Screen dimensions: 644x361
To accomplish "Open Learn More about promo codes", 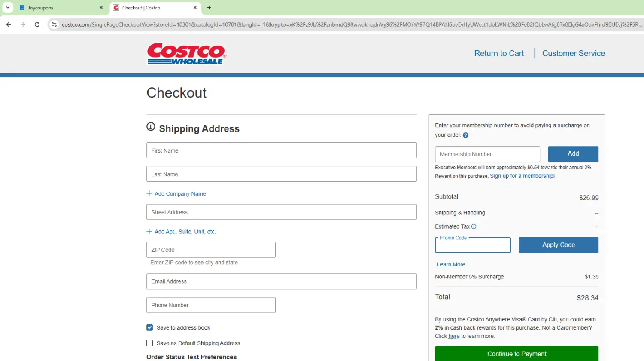I will (451, 265).
